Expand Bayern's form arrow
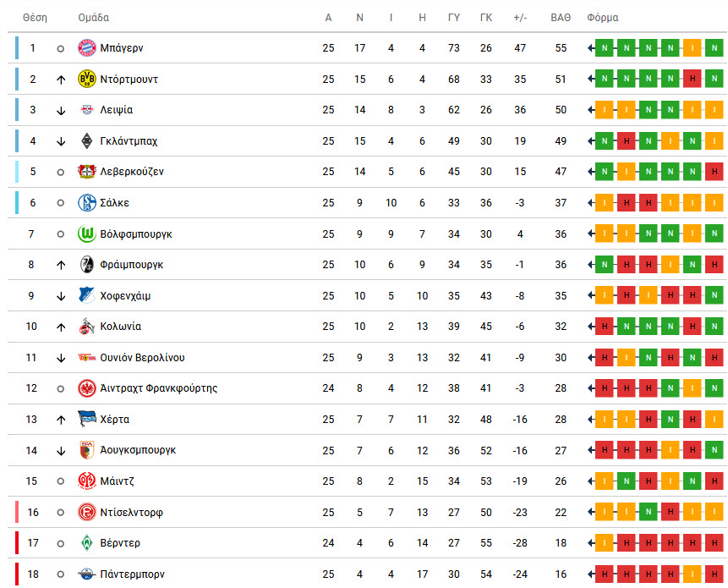This screenshot has width=728, height=588. click(x=591, y=48)
